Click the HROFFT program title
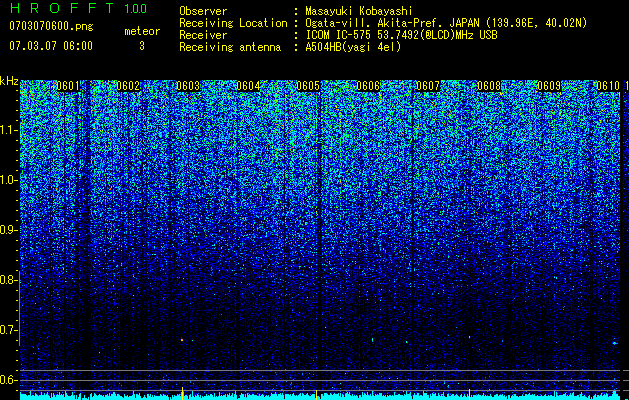Viewport: 629px width, 400px height. 63,8
